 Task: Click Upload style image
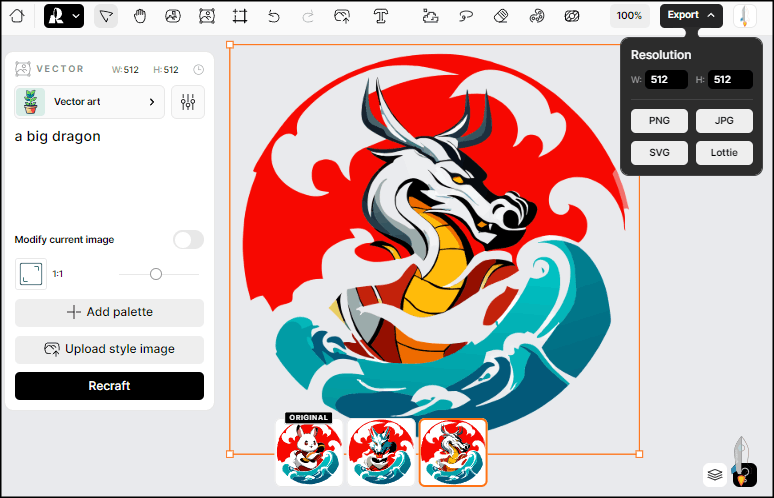click(x=109, y=349)
